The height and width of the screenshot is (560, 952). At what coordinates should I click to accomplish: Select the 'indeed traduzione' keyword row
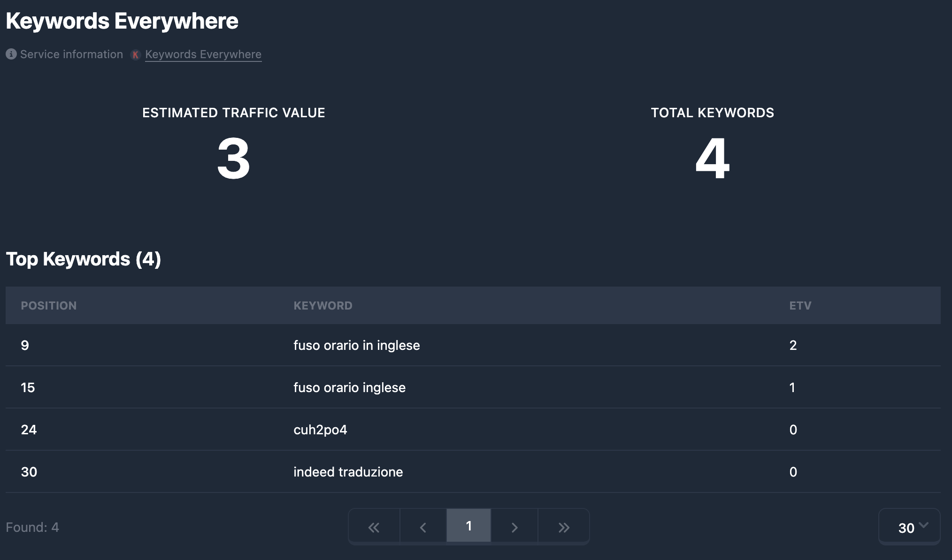click(x=348, y=472)
